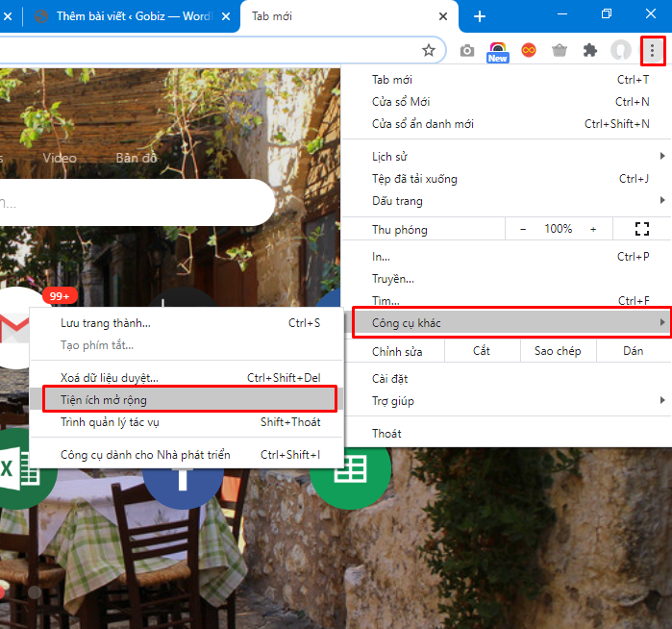Screen dimensions: 672x629
Task: Increase zoom with the plus button
Action: tap(593, 229)
